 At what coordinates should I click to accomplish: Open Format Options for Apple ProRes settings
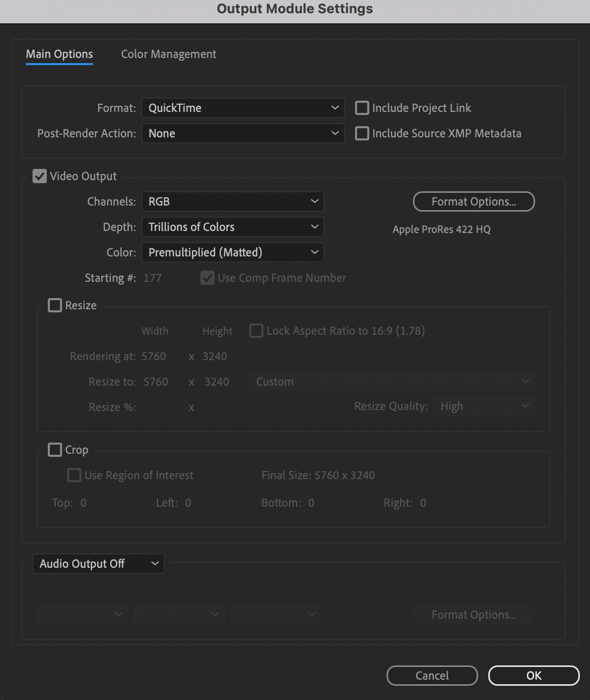pos(474,201)
